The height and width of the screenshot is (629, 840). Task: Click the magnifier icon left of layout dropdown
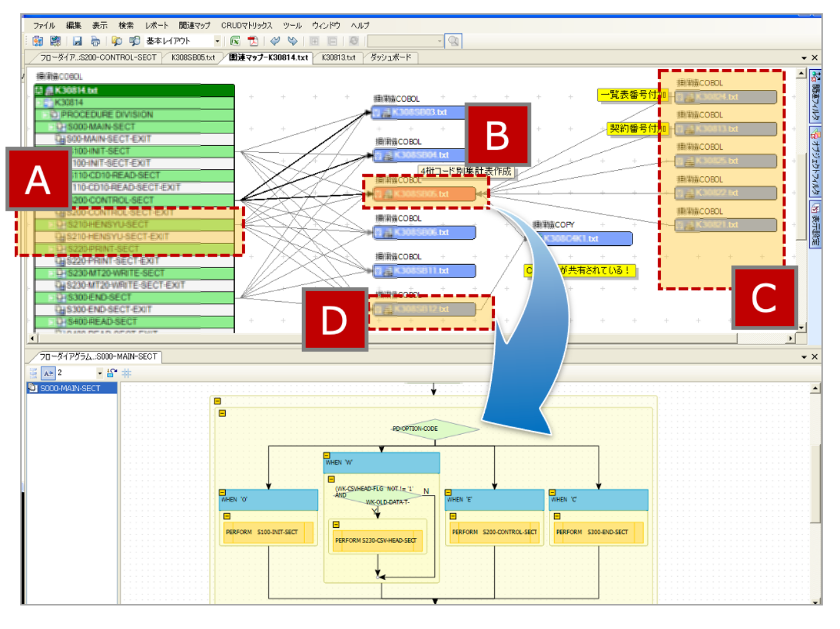pos(116,41)
